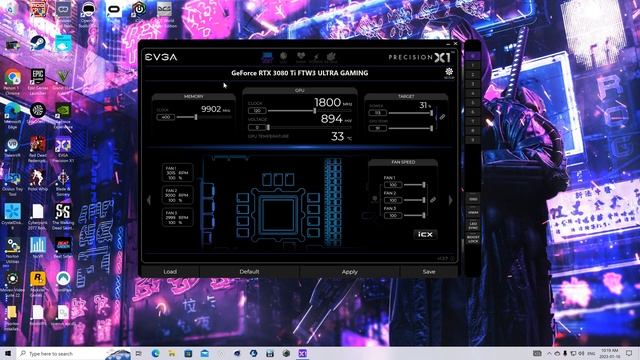
Task: Adjust the GPU clock offset slider
Action: coord(310,111)
